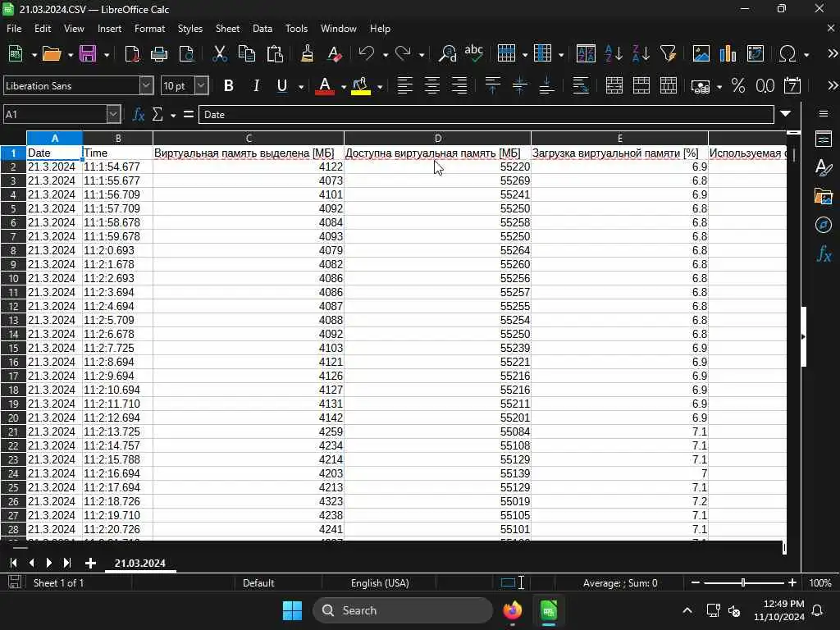Click the zoom slider handle
840x630 pixels.
[743, 582]
